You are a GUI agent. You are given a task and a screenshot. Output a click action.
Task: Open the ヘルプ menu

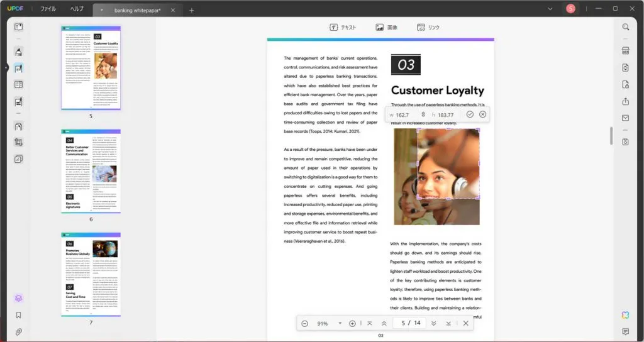click(77, 9)
